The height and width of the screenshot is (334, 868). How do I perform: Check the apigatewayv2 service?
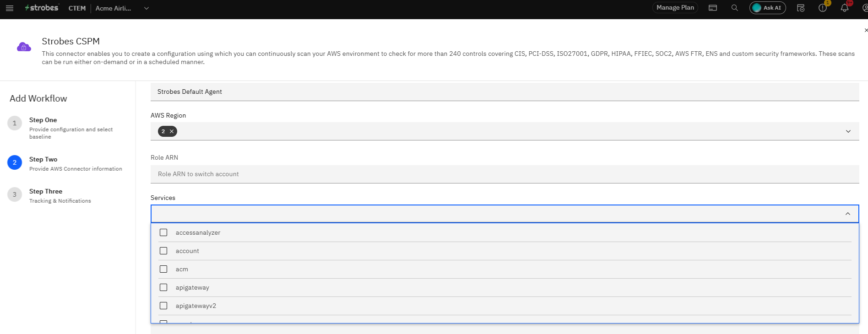point(163,306)
